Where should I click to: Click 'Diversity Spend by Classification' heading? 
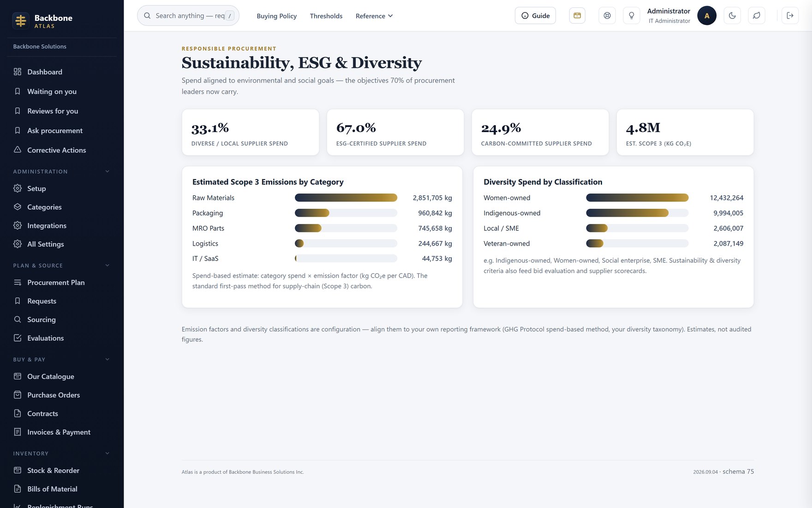tap(543, 182)
